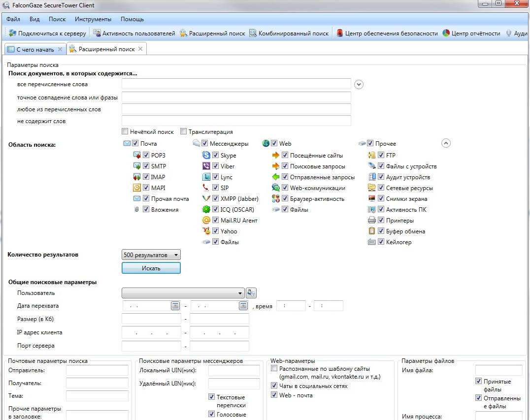Click the Lync icon

click(206, 177)
